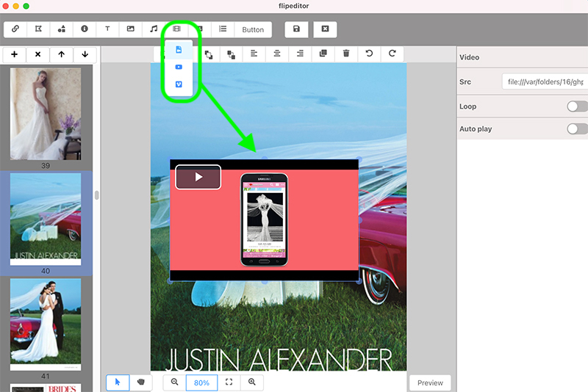Click the info circle tool icon
Image resolution: width=588 pixels, height=392 pixels.
[x=85, y=29]
